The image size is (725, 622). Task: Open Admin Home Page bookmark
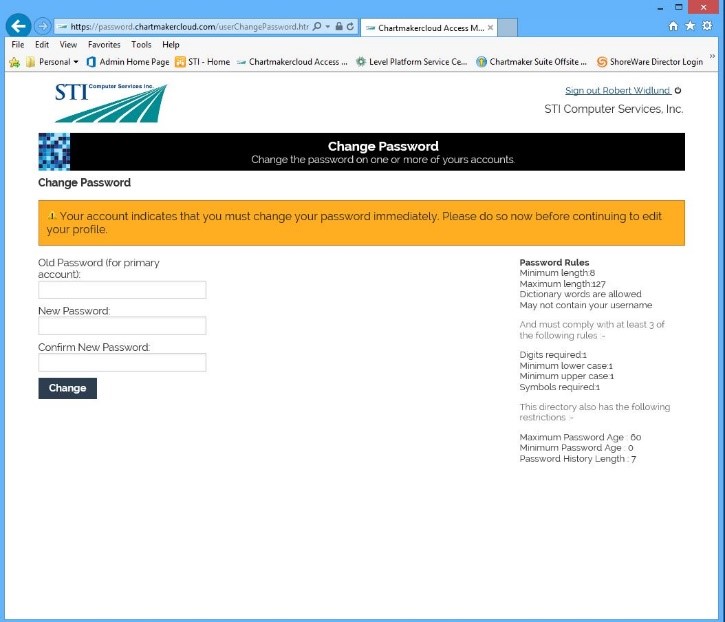(x=128, y=62)
